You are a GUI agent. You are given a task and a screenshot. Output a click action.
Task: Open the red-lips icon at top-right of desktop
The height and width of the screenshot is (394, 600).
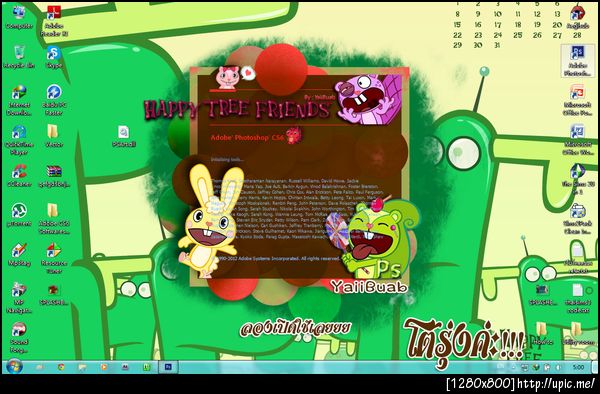point(577,18)
